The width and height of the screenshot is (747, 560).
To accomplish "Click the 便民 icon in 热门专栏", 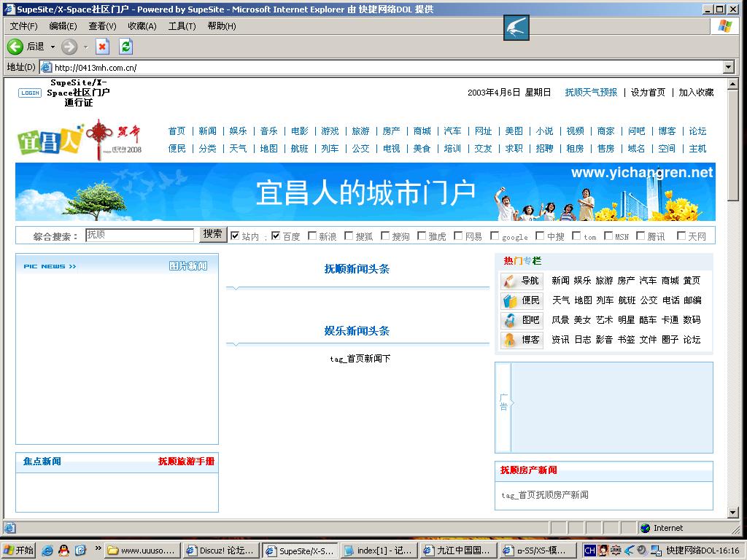I will click(510, 300).
